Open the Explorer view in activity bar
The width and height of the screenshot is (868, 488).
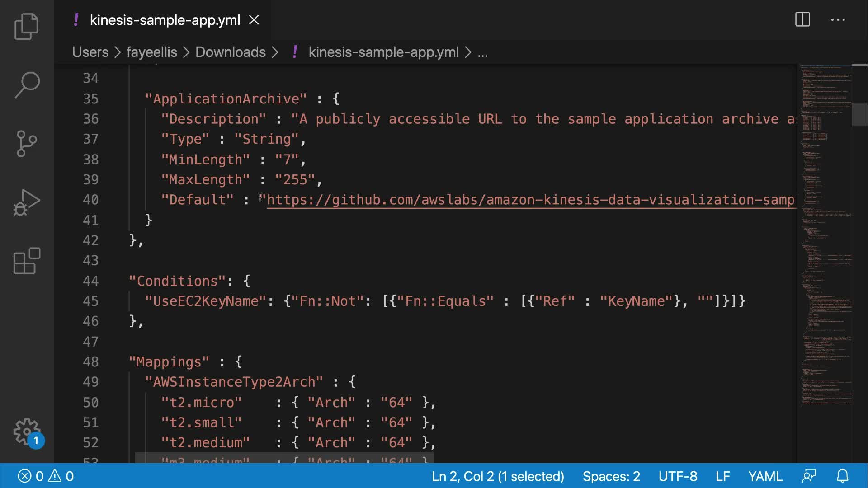27,27
